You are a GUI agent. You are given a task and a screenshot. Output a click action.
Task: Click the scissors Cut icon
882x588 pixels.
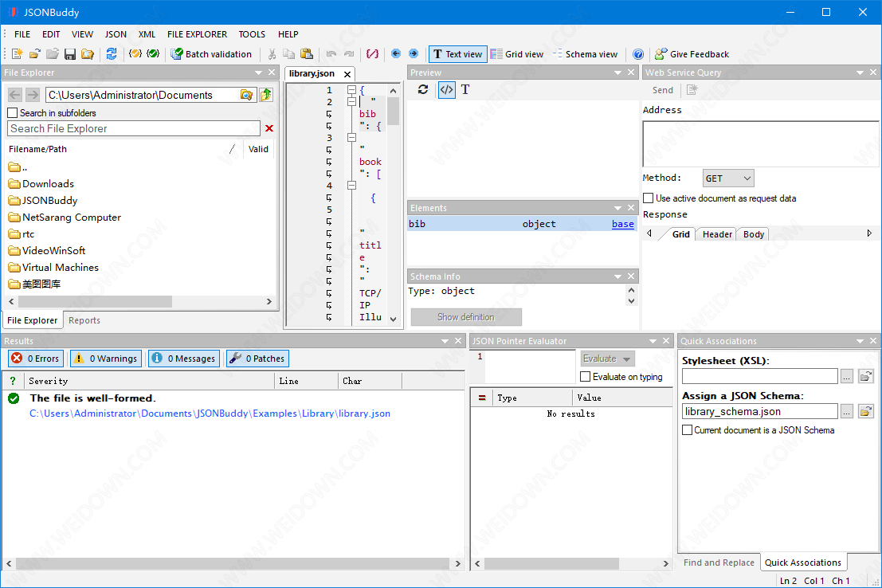[272, 54]
